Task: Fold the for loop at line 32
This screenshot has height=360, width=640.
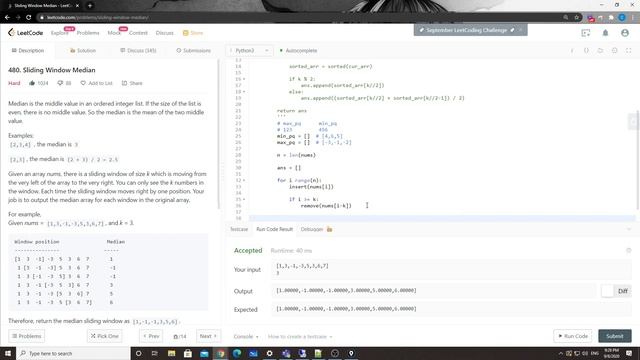Action: tap(244, 180)
